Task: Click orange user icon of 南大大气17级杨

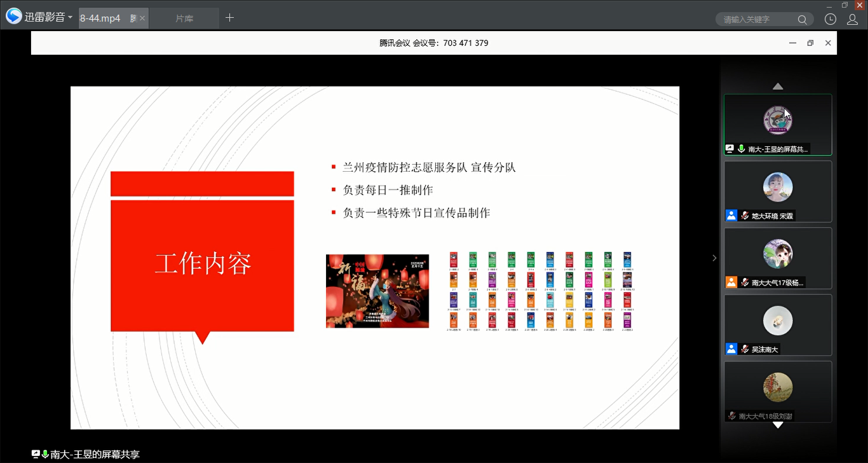Action: click(731, 282)
